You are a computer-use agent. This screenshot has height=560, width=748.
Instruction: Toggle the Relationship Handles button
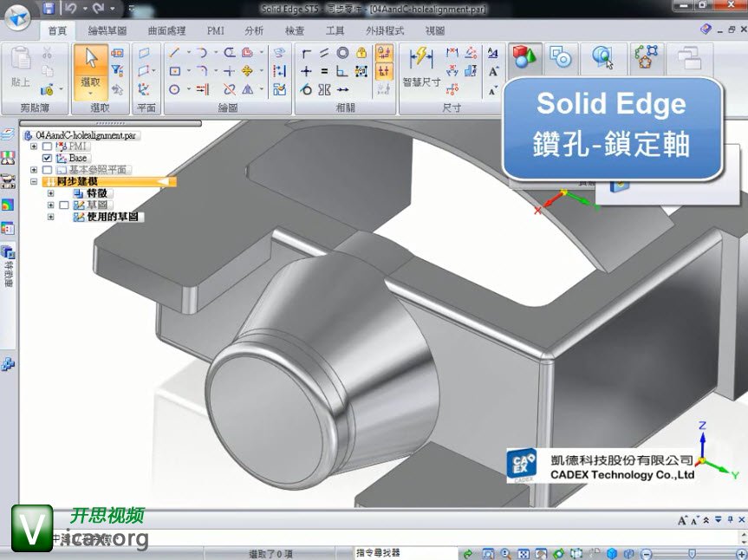(384, 72)
